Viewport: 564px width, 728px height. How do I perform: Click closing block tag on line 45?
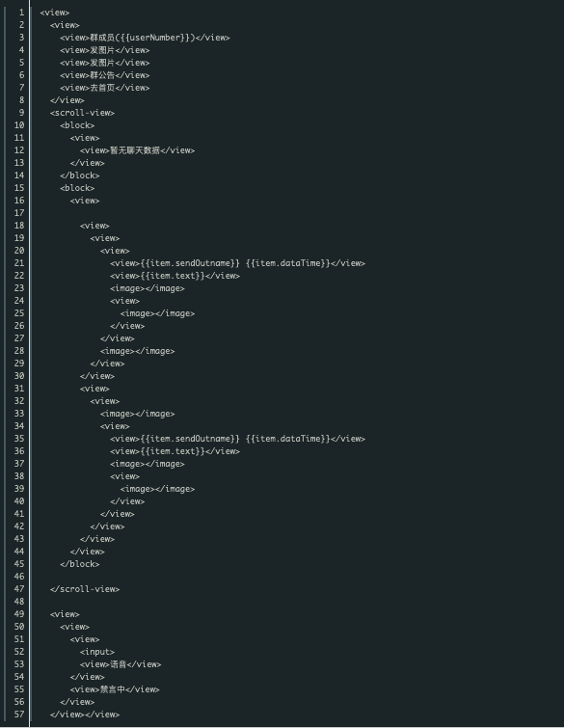pos(79,564)
